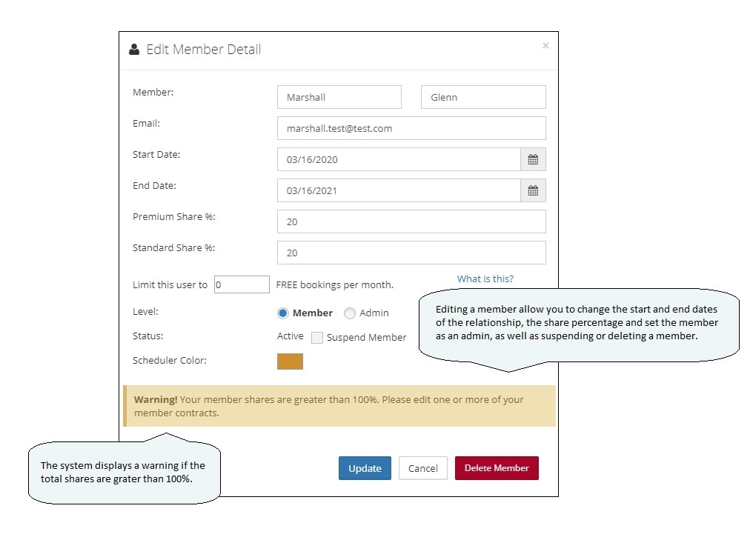Click the first name field containing Marshall

pos(339,97)
